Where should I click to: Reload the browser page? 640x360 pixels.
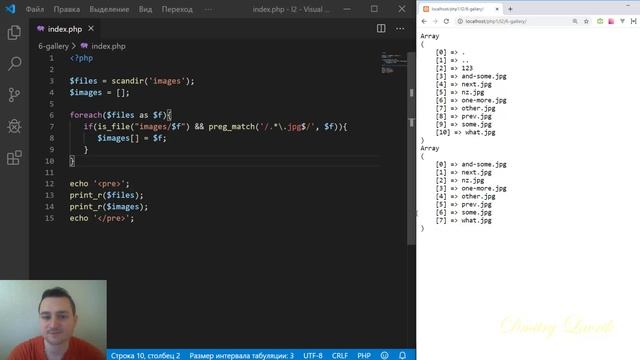tap(446, 21)
